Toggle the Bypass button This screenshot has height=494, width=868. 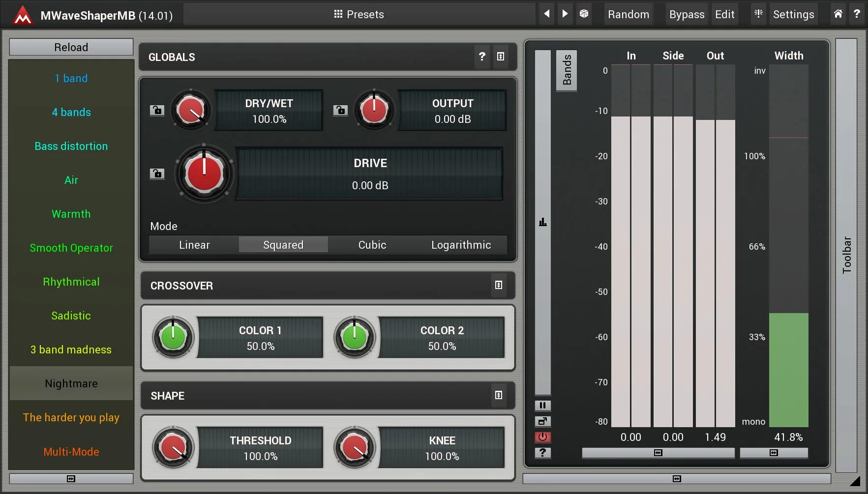(687, 14)
